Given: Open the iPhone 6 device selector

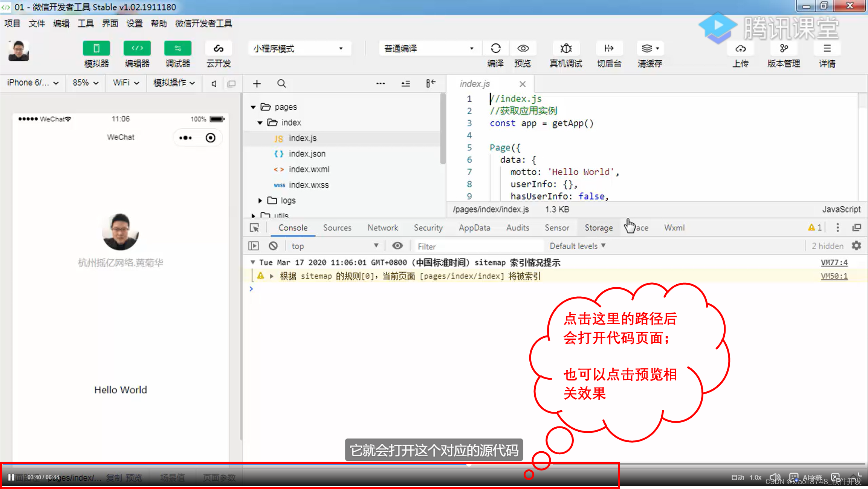Looking at the screenshot, I should (x=33, y=83).
